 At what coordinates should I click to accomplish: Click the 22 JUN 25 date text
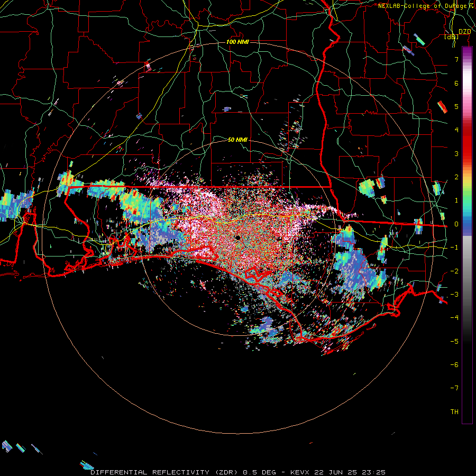335,472
